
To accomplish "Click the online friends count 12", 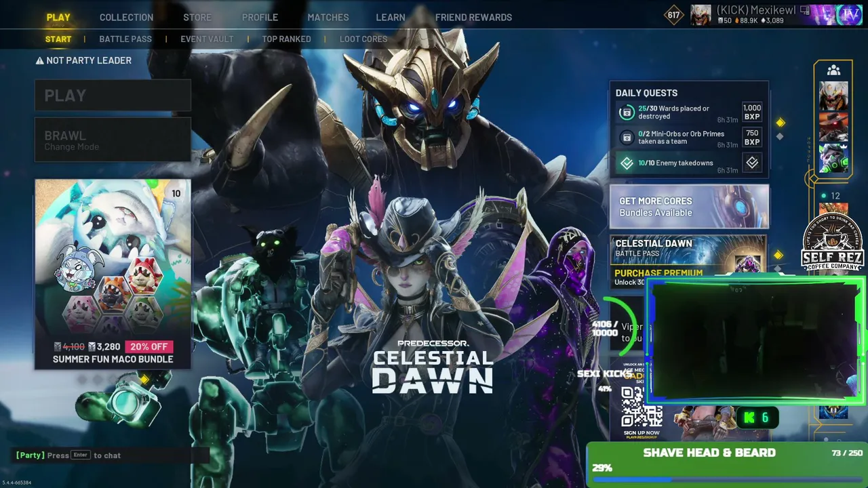I will (x=835, y=196).
